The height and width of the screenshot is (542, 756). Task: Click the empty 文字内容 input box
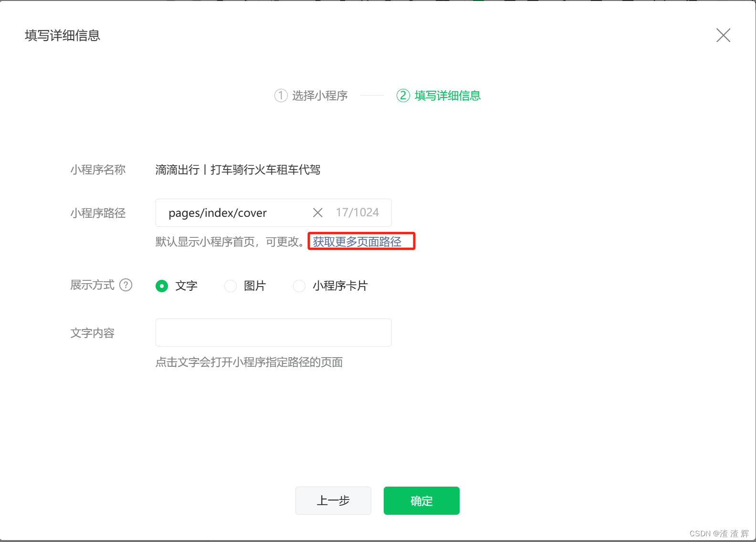click(273, 332)
